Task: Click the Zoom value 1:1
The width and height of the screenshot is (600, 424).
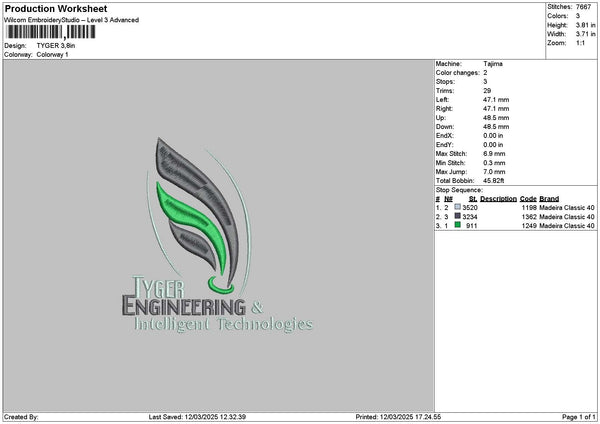Action: pos(580,43)
